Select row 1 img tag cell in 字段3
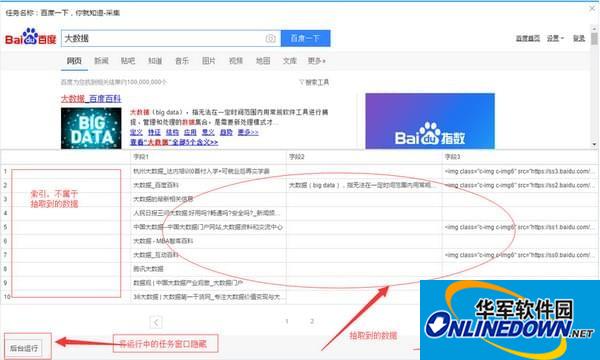Viewport: 600px width, 360px height. click(x=520, y=171)
